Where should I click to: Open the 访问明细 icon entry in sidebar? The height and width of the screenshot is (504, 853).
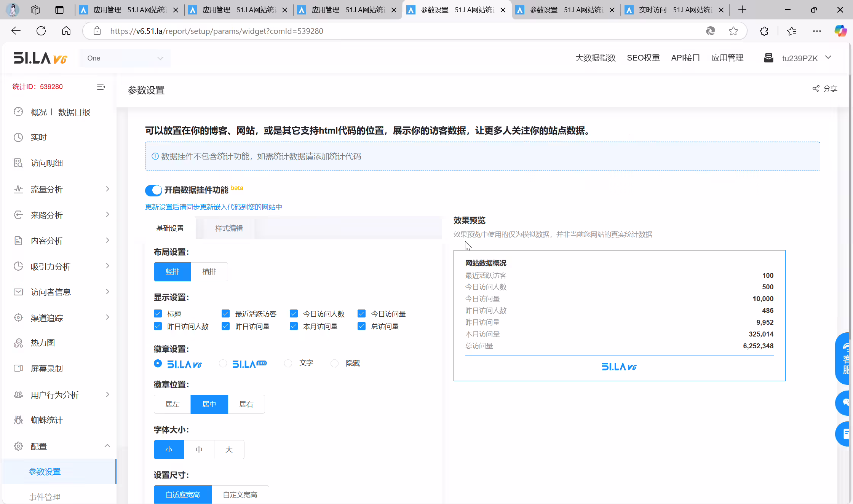(18, 163)
